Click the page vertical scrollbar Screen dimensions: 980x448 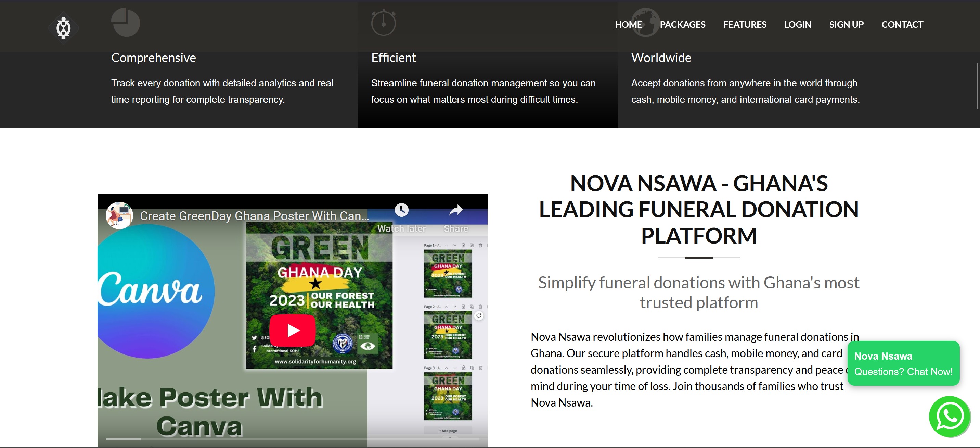pos(977,86)
